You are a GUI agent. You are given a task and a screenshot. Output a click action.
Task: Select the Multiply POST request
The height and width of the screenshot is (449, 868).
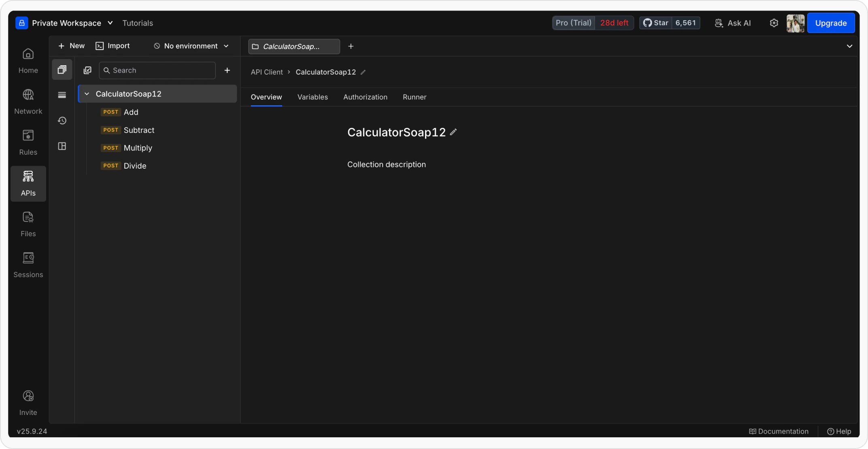pos(138,148)
